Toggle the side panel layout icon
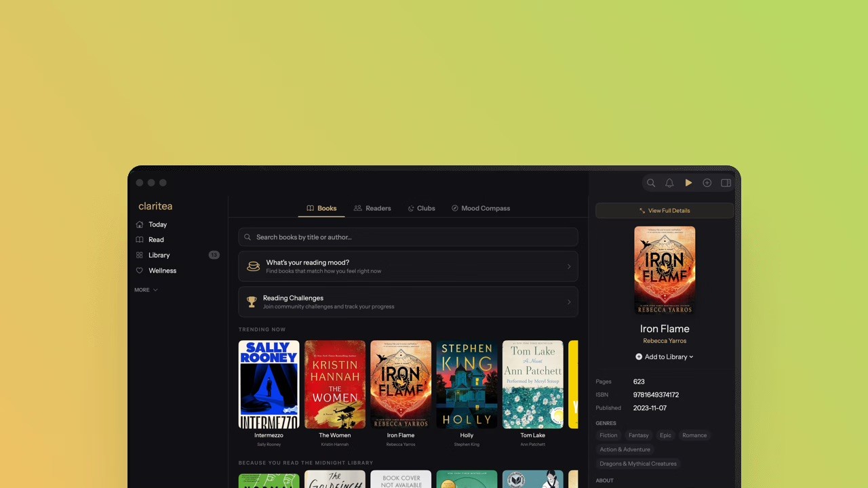868x488 pixels. pyautogui.click(x=726, y=183)
